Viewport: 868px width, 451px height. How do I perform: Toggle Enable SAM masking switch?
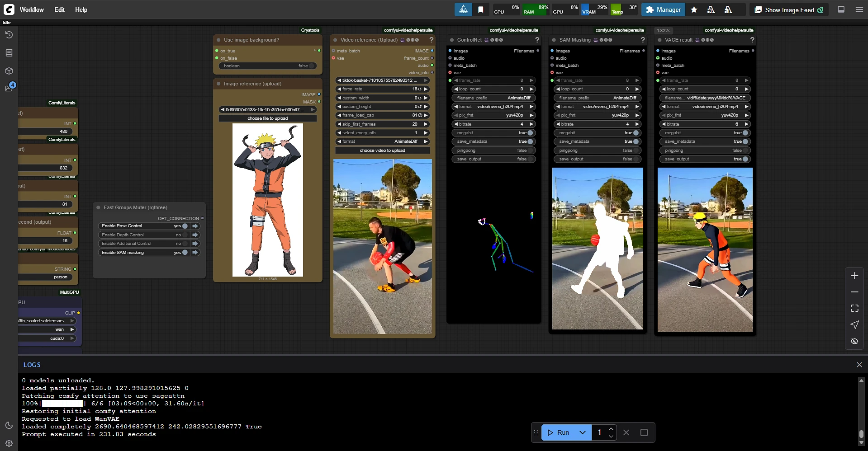(185, 253)
